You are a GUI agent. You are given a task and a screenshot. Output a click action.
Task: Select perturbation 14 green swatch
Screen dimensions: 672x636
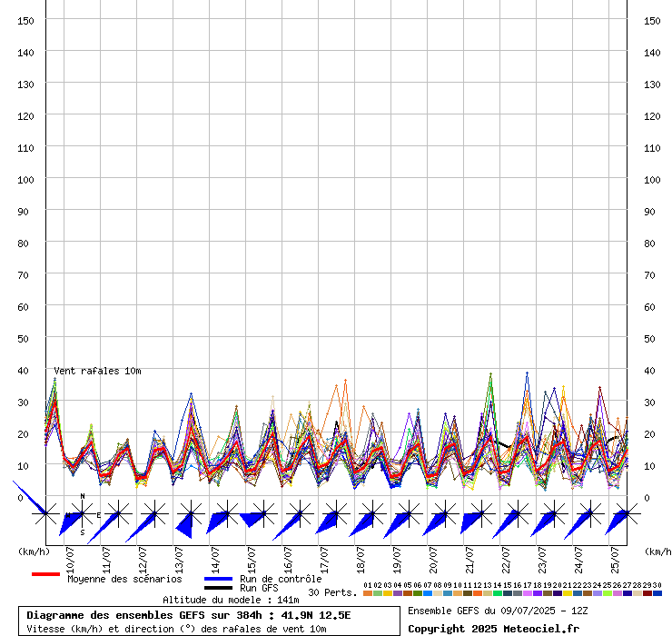pos(497,593)
